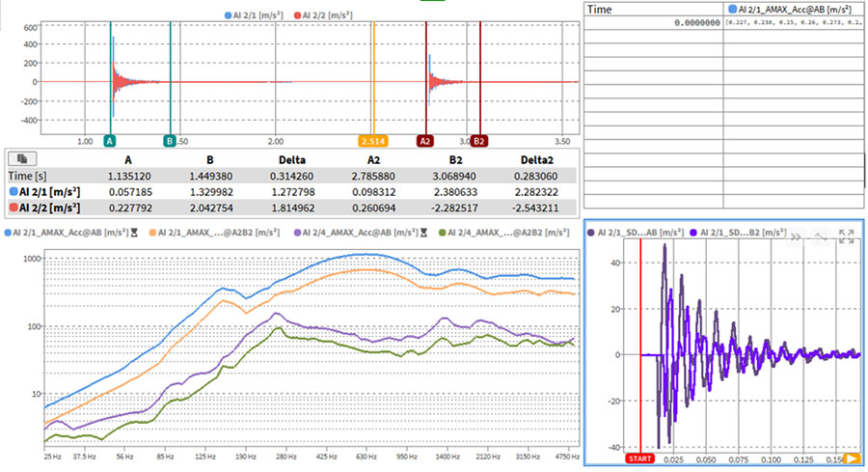Click the AI 2/1 [m/s²] legend text

(x=258, y=15)
